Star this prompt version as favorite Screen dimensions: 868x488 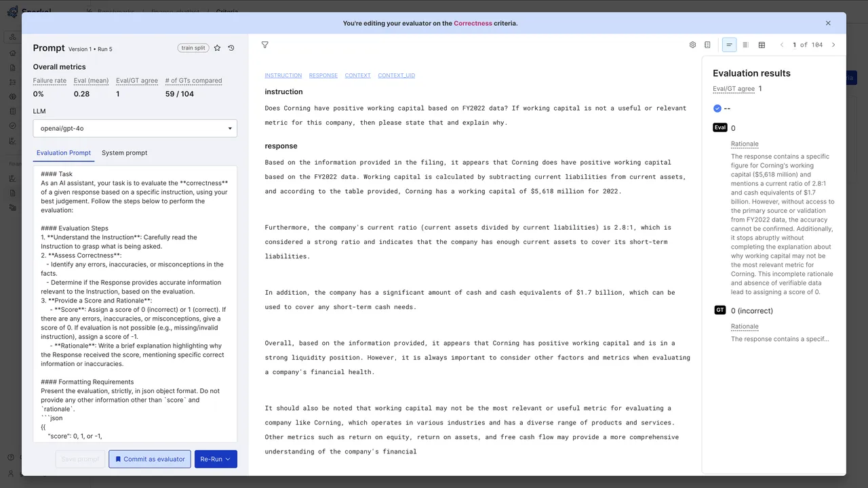tap(217, 48)
